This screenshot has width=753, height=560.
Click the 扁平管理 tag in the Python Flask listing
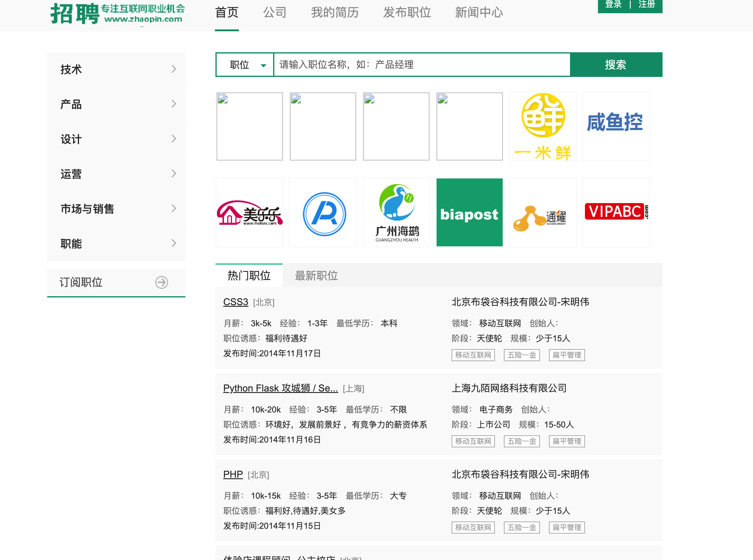567,441
